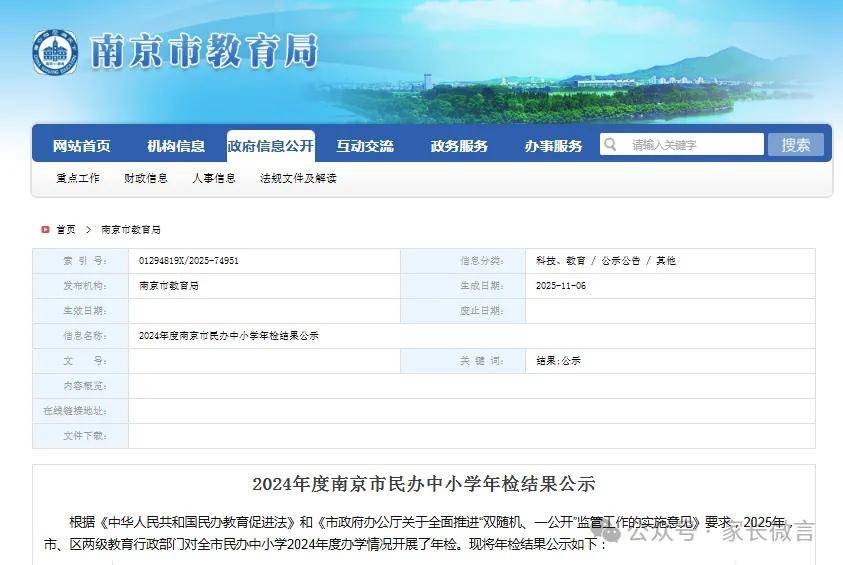Click the red home icon in the breadcrumb

[45, 229]
